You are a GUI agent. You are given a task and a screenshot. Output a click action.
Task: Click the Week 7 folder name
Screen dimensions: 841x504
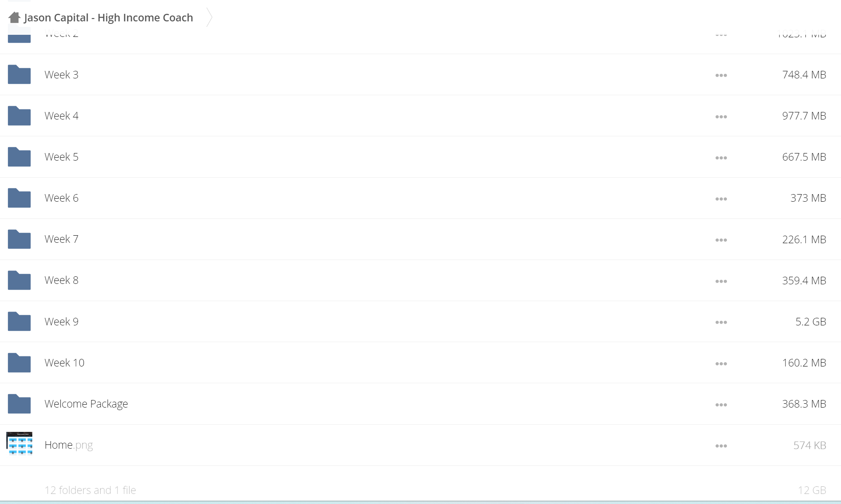[61, 239]
